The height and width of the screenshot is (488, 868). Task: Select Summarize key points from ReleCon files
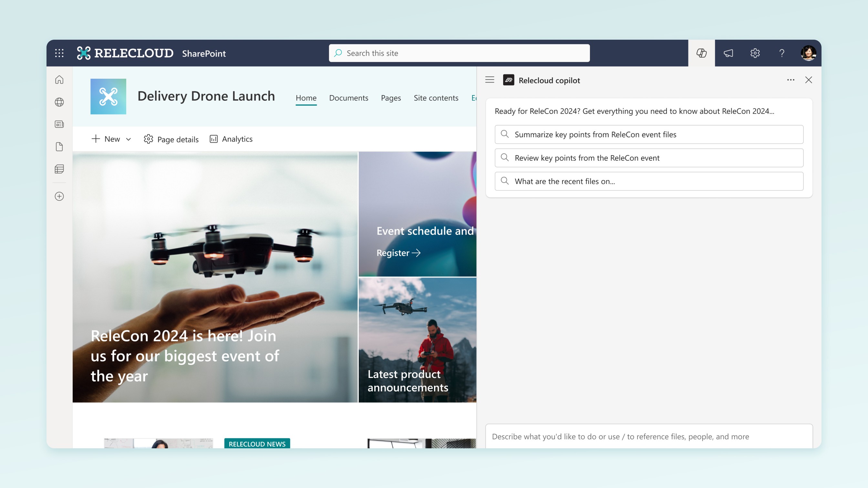pyautogui.click(x=649, y=134)
